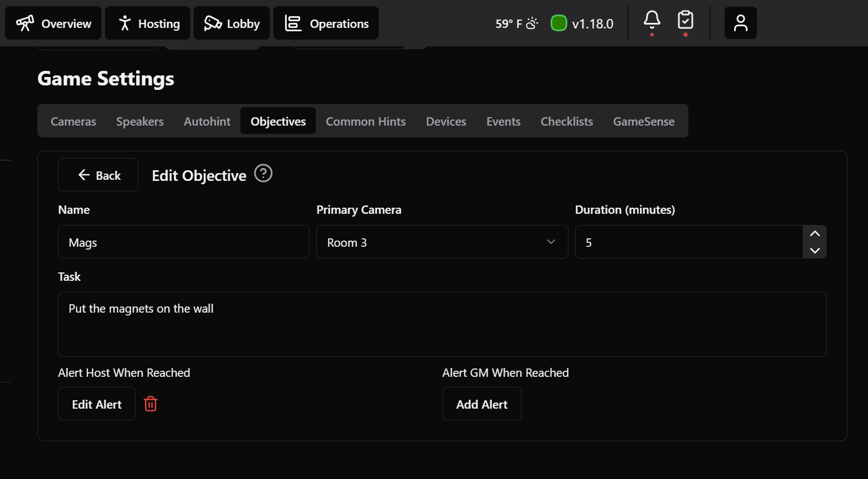The image size is (868, 479).
Task: Click the green status indicator
Action: pyautogui.click(x=558, y=23)
